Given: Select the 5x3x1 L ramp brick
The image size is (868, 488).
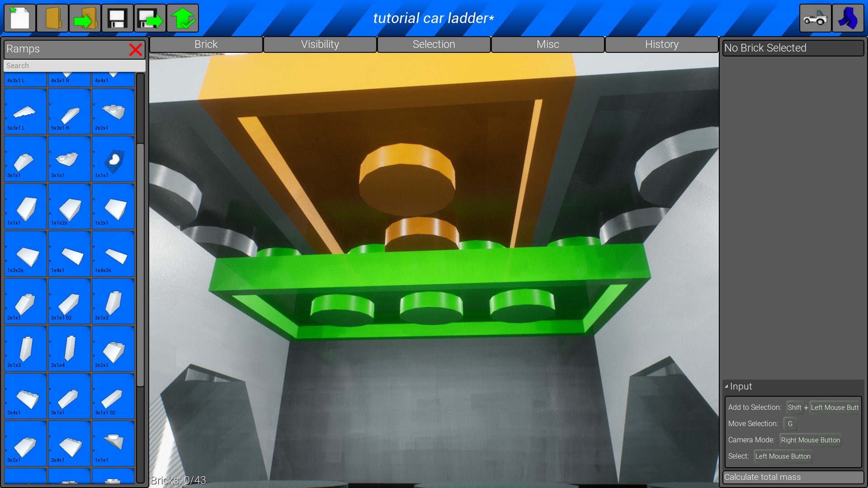Looking at the screenshot, I should [25, 111].
